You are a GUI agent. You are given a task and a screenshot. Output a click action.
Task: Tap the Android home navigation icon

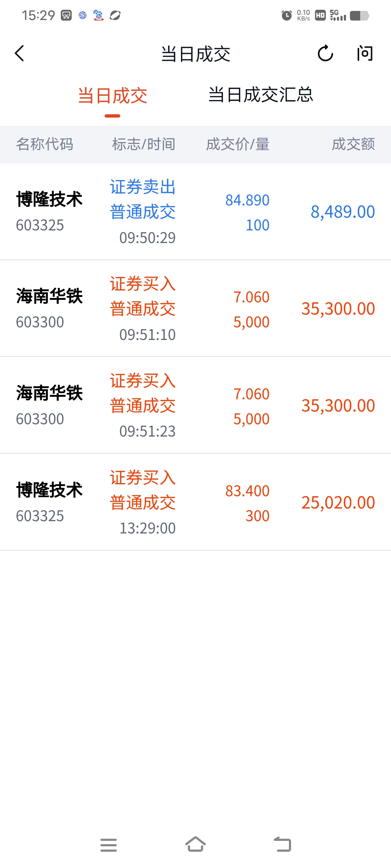(x=195, y=844)
